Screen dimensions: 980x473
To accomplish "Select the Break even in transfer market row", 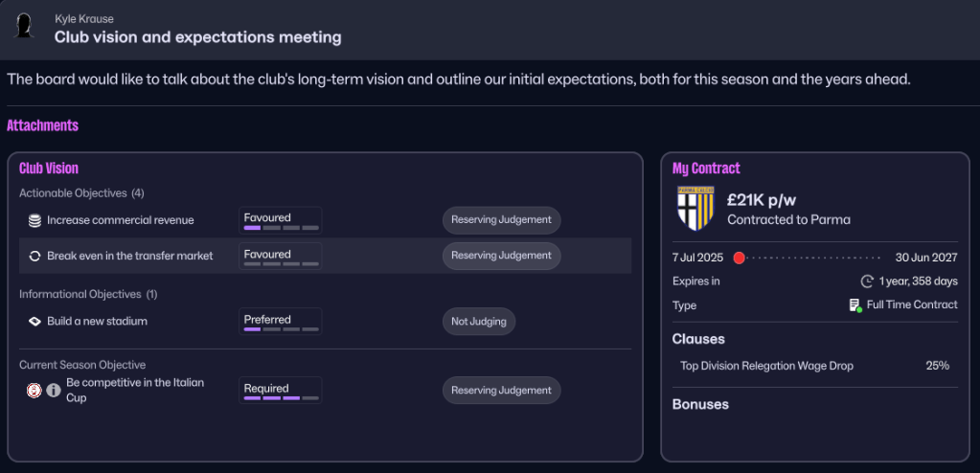I will tap(130, 256).
